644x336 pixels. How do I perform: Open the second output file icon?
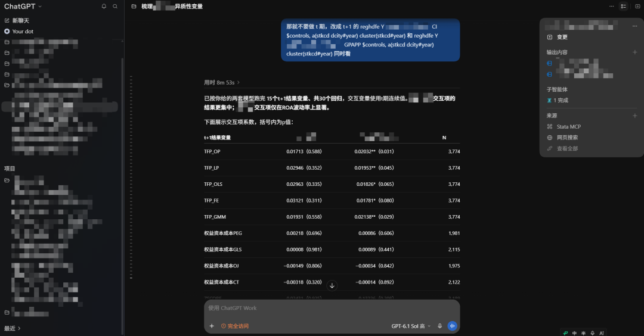click(549, 74)
